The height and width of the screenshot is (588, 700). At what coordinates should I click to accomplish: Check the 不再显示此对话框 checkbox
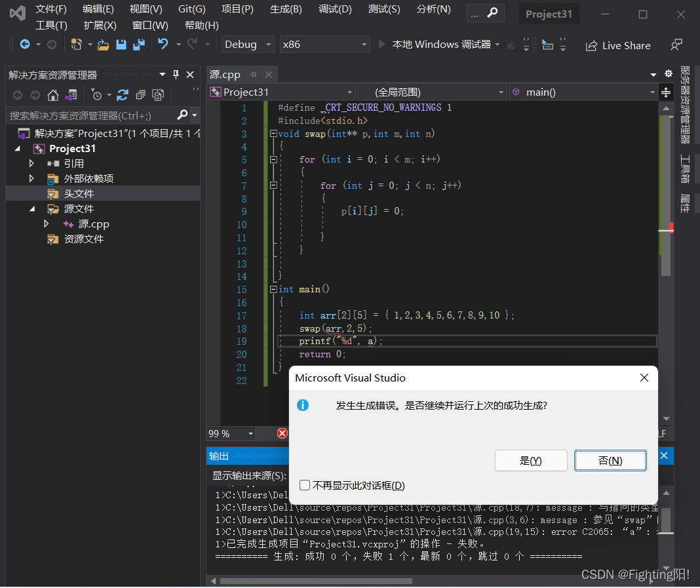click(305, 485)
